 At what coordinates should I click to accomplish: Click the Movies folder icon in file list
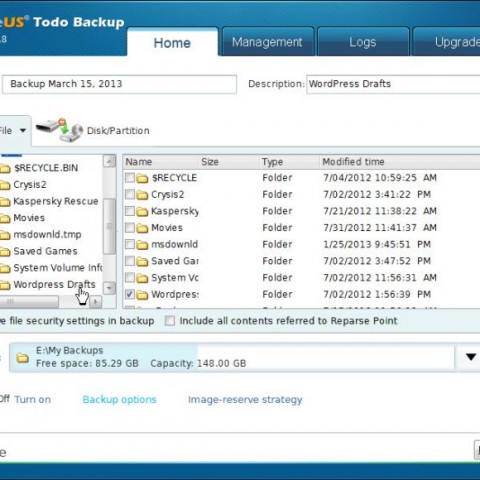click(142, 228)
